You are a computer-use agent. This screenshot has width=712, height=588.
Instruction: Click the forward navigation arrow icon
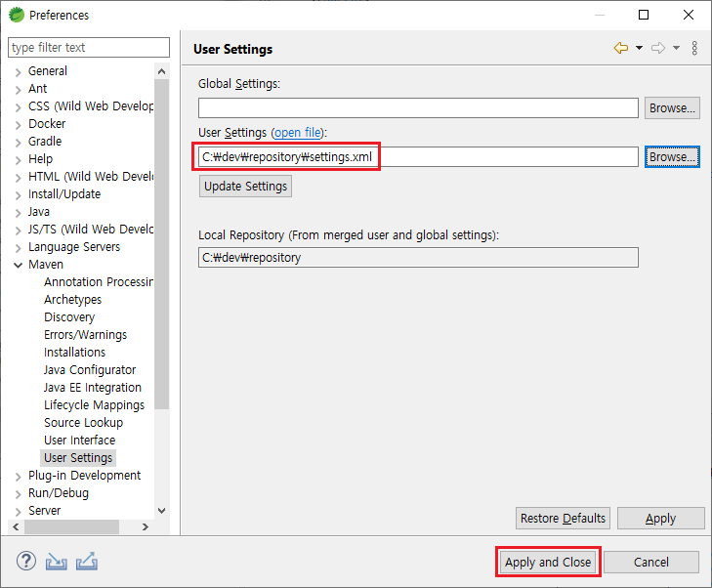[658, 48]
